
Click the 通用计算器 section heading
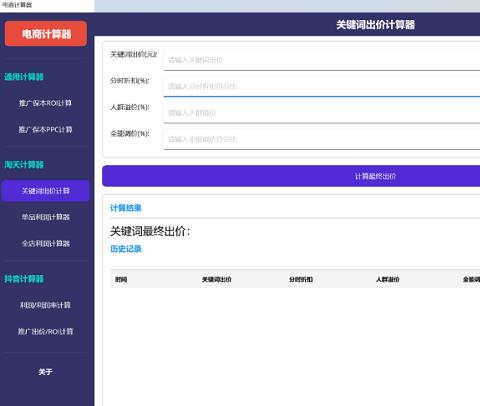pyautogui.click(x=24, y=77)
